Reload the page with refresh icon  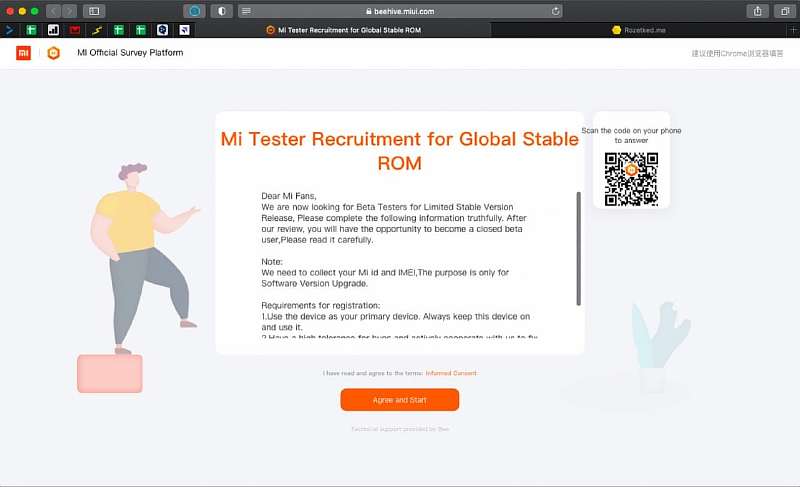click(x=556, y=11)
